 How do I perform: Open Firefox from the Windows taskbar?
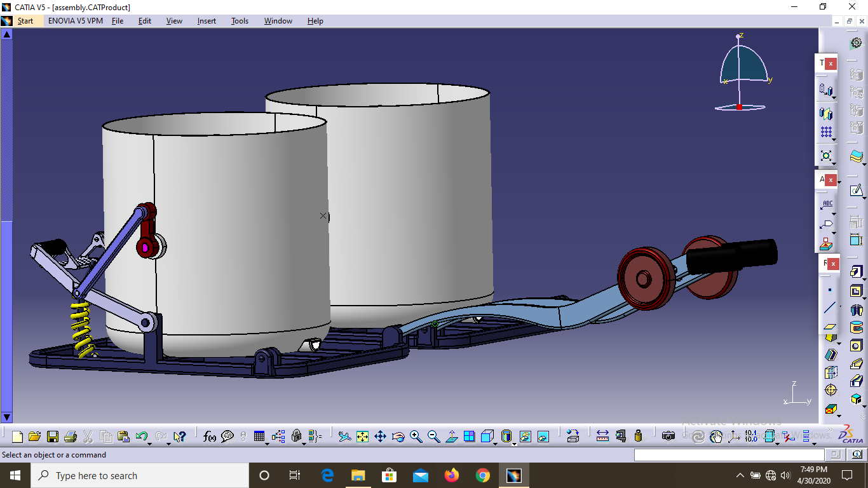(452, 475)
